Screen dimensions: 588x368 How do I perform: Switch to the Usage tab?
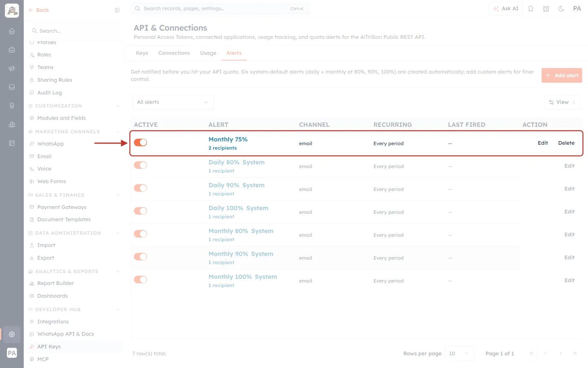208,53
